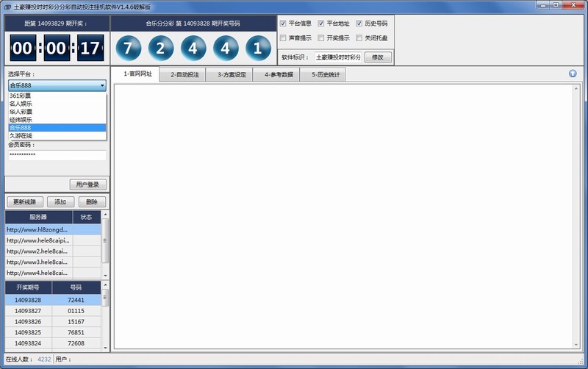Viewport: 588px width, 369px height.
Task: Collapse the 选择平台 dropdown arrow
Action: (x=102, y=86)
